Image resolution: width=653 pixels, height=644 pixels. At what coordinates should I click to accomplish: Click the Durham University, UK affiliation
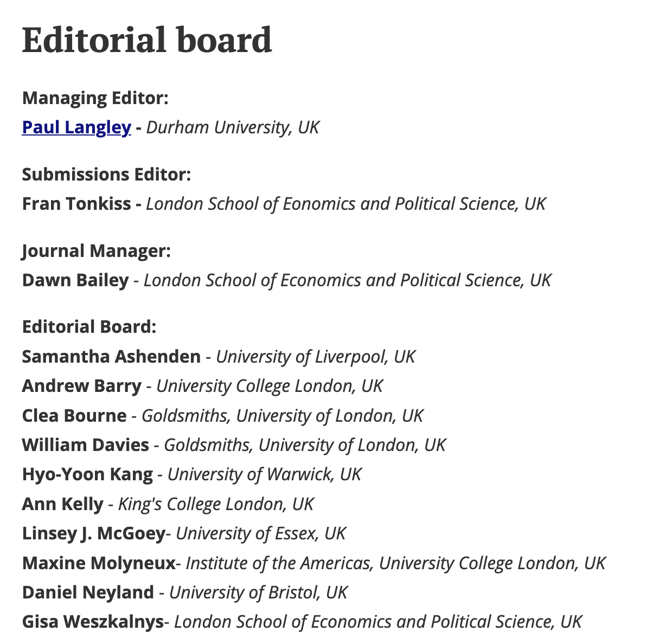point(233,127)
